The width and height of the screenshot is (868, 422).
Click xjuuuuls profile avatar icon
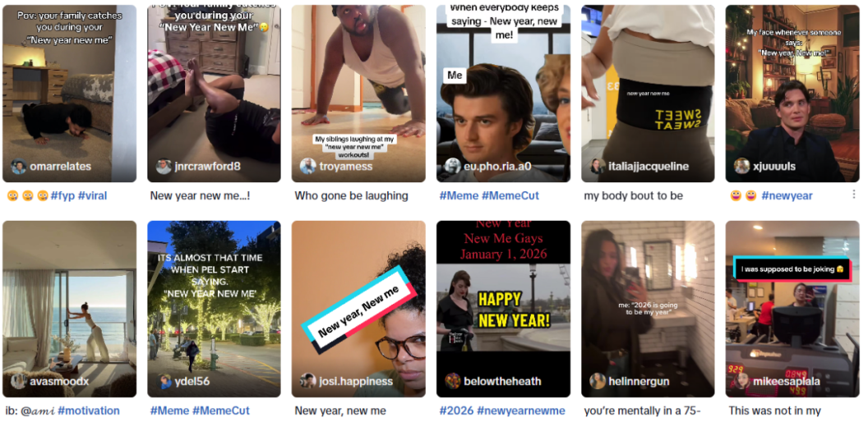click(x=741, y=166)
